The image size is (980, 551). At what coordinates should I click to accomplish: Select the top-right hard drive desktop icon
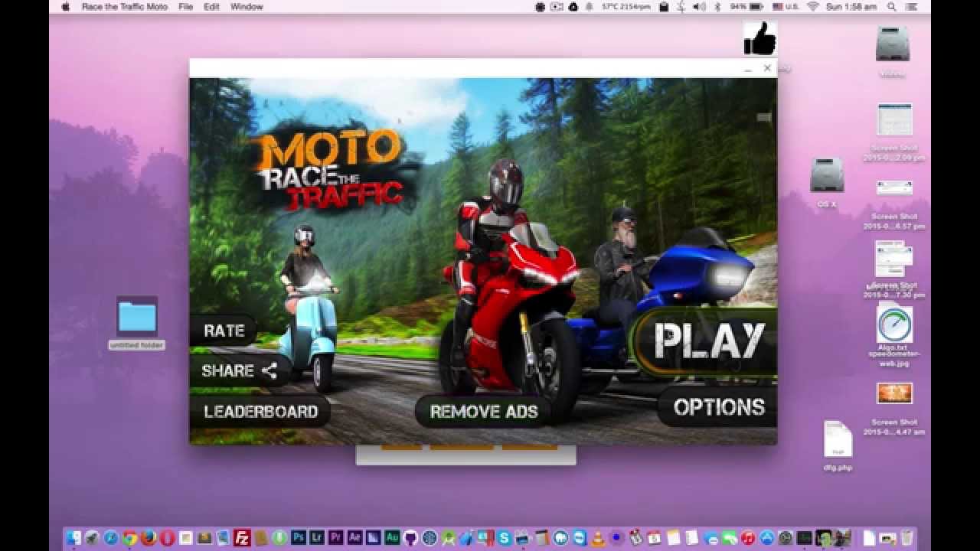(x=893, y=44)
